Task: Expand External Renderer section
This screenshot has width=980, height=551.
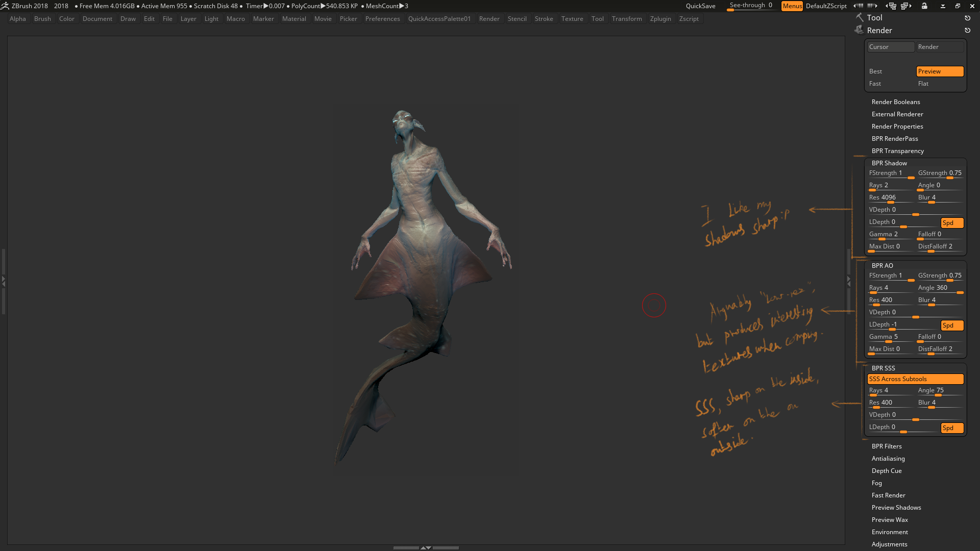Action: pos(897,114)
